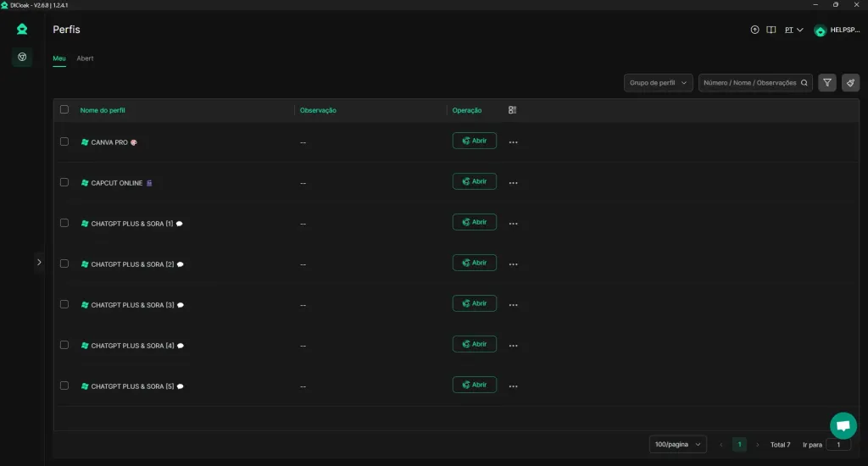Expand the 100/pagina page size dropdown

click(678, 445)
